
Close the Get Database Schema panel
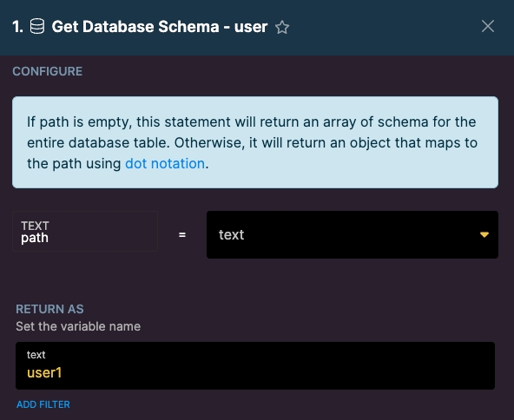pos(488,26)
